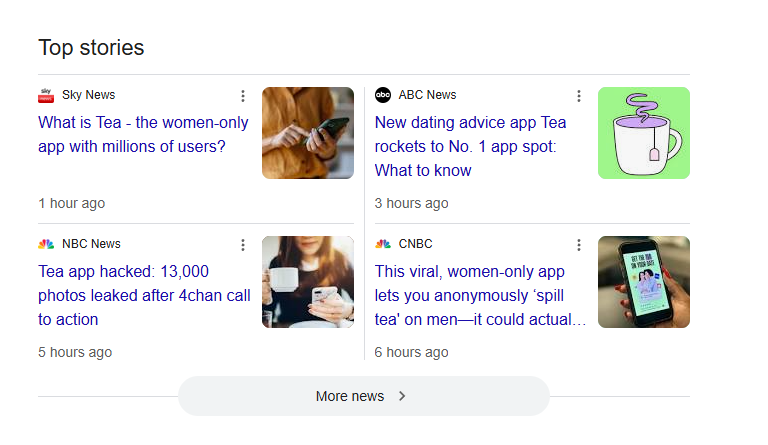Click the CNBC source name
Image resolution: width=768 pixels, height=445 pixels.
point(415,244)
